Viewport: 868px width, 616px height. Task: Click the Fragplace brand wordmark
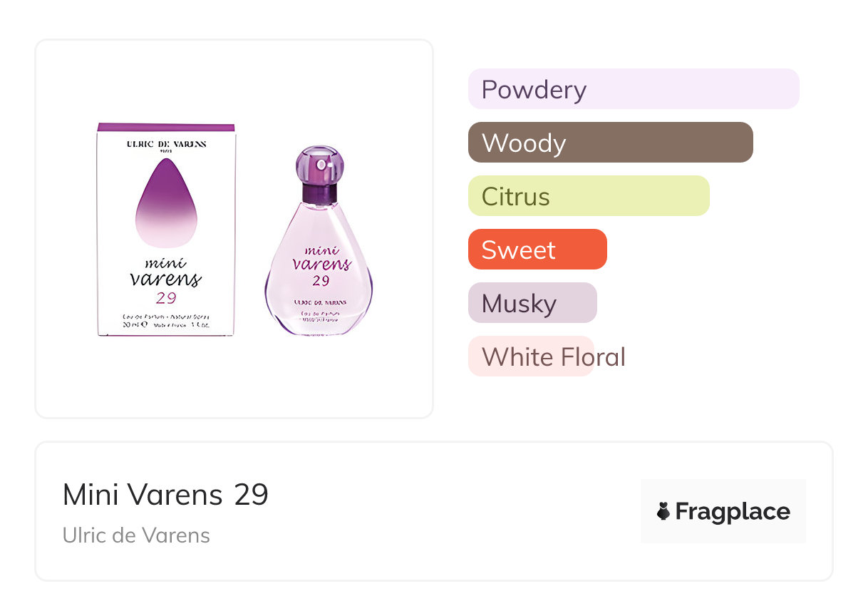click(733, 511)
